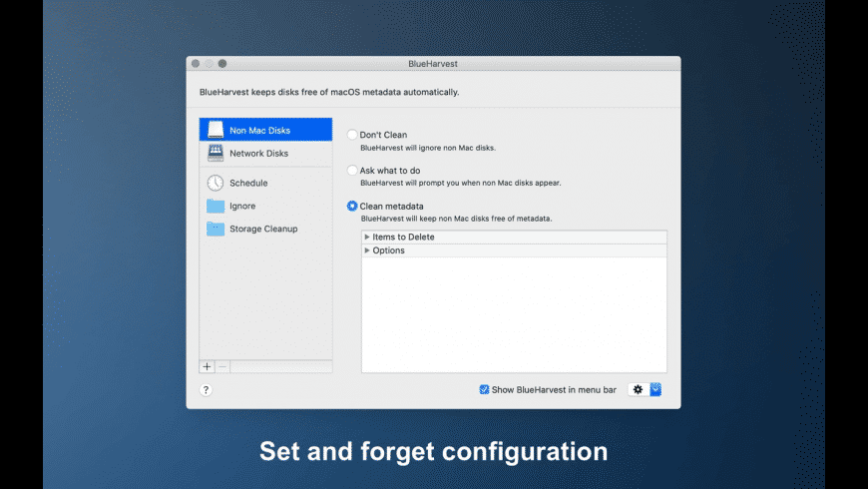Open the Schedule section label
This screenshot has height=489, width=868.
click(248, 183)
